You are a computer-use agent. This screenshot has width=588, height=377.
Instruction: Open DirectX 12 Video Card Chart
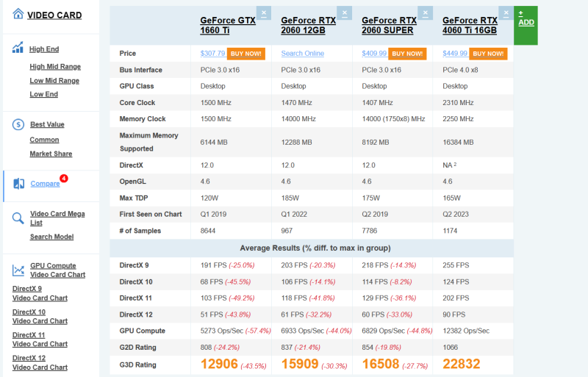tap(40, 363)
